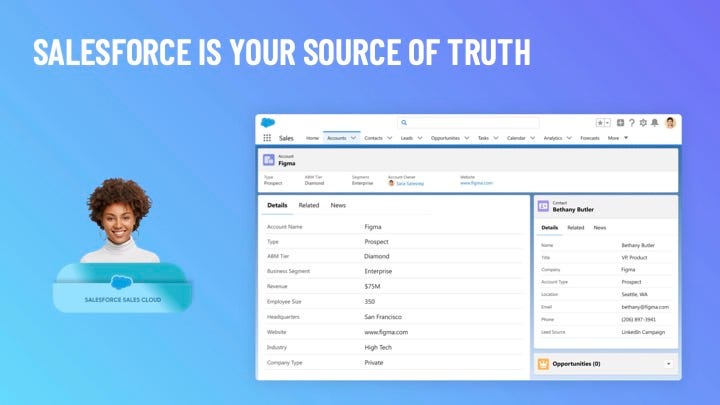Open the Accounts nav tab
Screen dimensions: 720x405
tap(337, 138)
